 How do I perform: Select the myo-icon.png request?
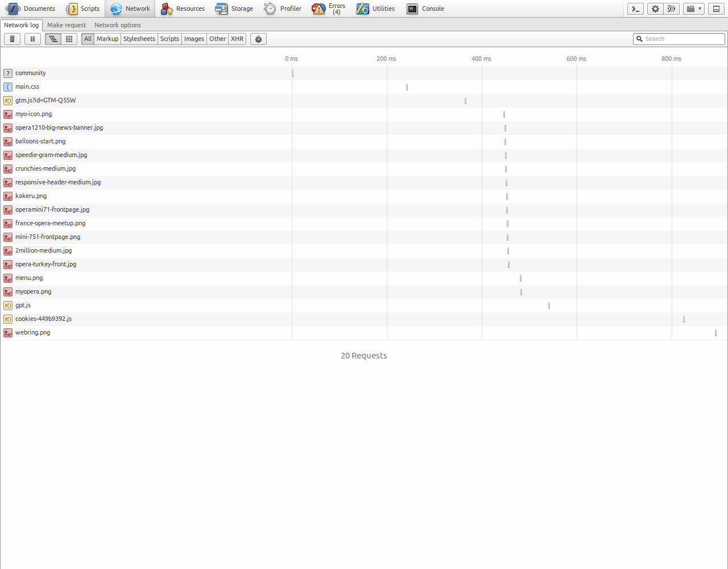tap(364, 114)
